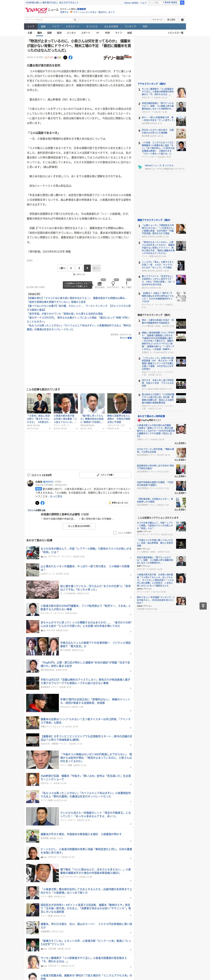Click the コメントを書く pencil button
The image size is (210, 980).
[x=105, y=475]
